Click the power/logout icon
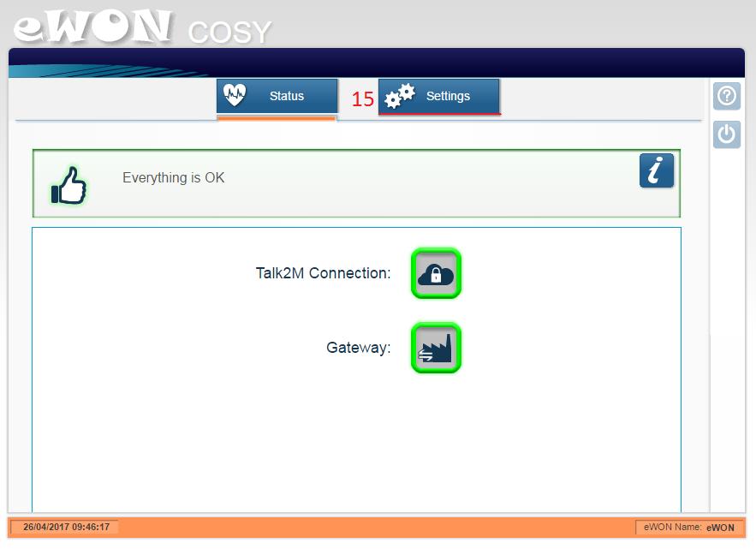Image resolution: width=756 pixels, height=549 pixels. (727, 134)
